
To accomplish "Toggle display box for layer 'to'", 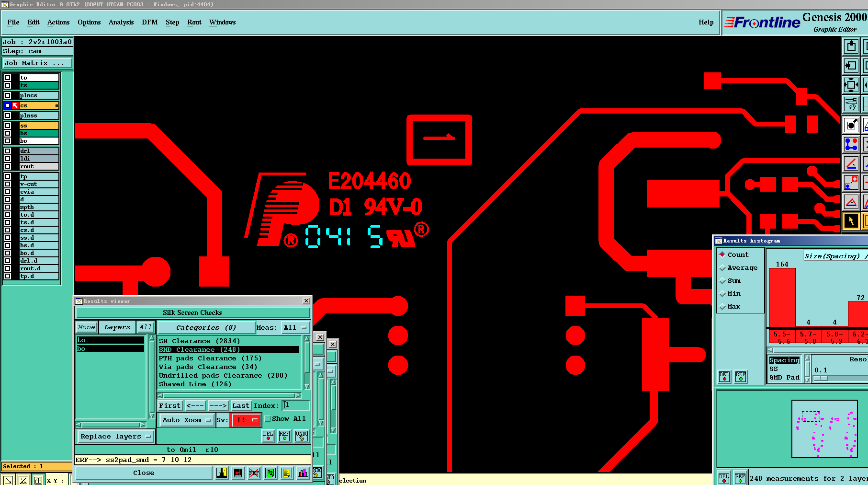I will (x=8, y=78).
